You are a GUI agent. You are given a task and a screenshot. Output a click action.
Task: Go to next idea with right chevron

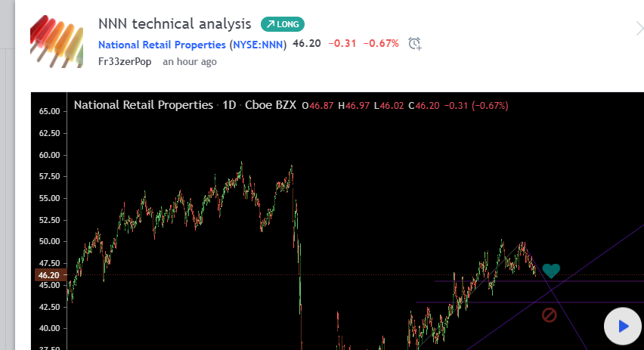tap(638, 29)
